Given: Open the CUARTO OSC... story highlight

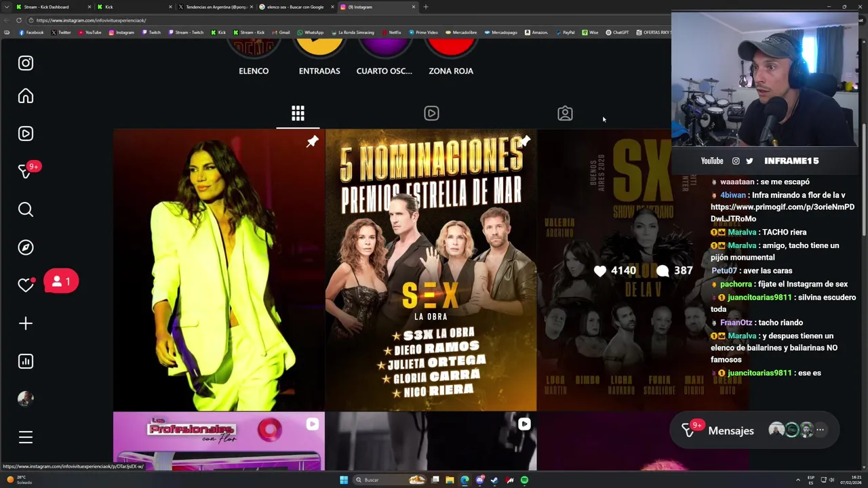Looking at the screenshot, I should click(384, 58).
